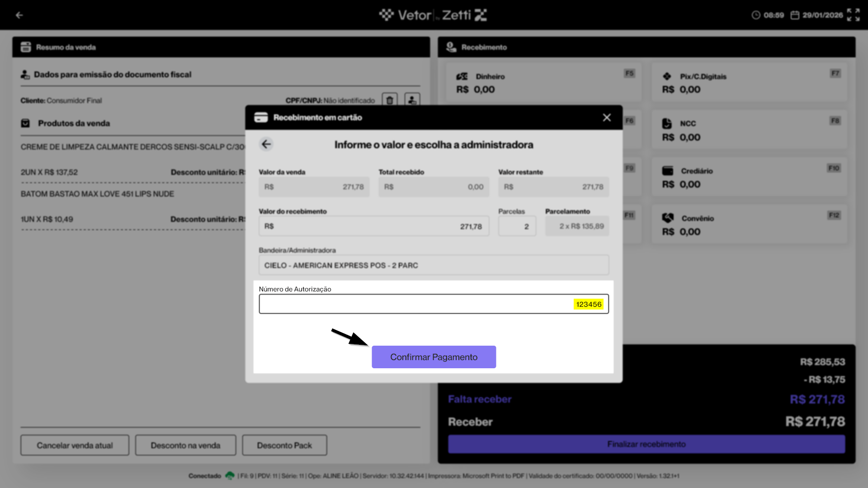This screenshot has height=488, width=868.
Task: Choose the Convênio payment option
Action: 749,225
